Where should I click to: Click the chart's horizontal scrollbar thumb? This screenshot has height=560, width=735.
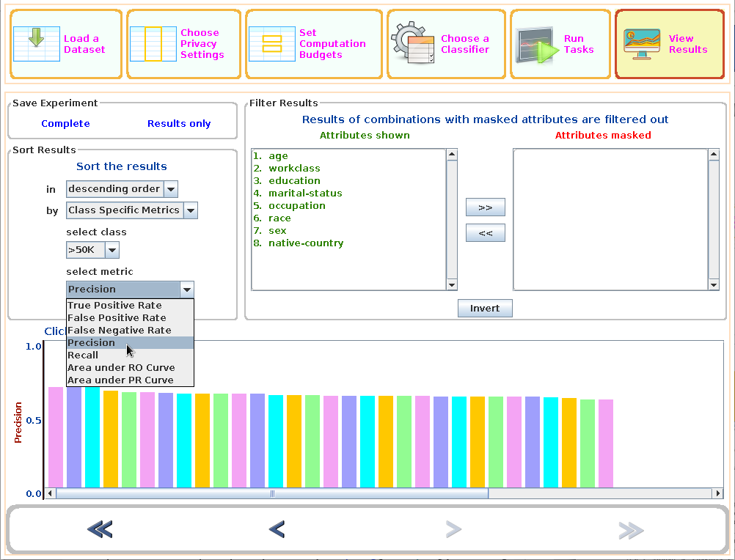271,493
